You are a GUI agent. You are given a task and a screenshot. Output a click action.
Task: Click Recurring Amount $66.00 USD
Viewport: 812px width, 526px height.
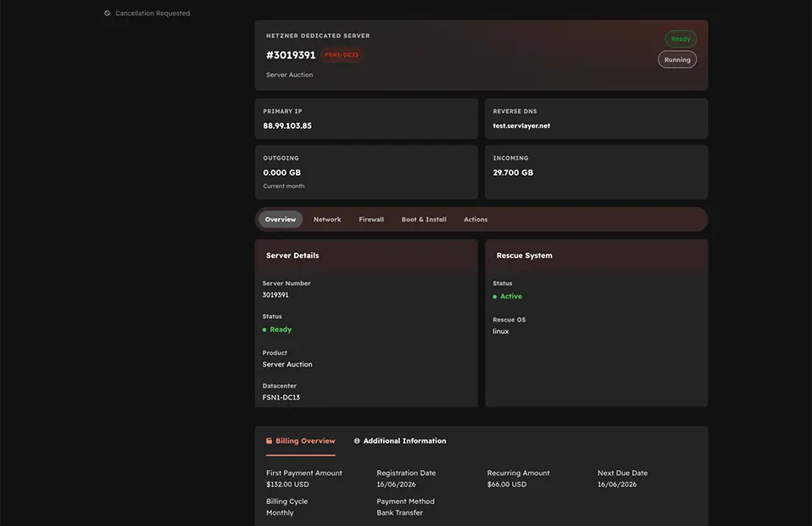(507, 484)
